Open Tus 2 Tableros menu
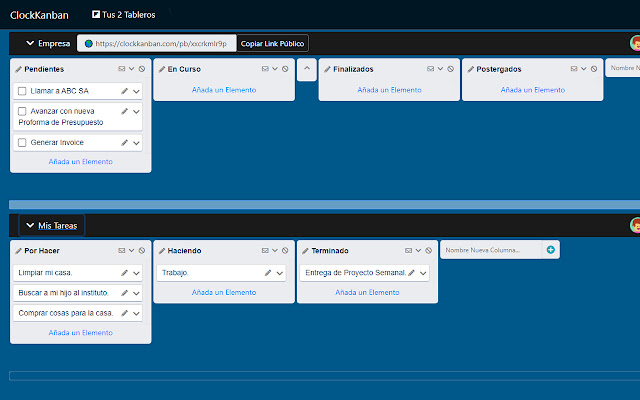This screenshot has height=400, width=640. [x=124, y=15]
